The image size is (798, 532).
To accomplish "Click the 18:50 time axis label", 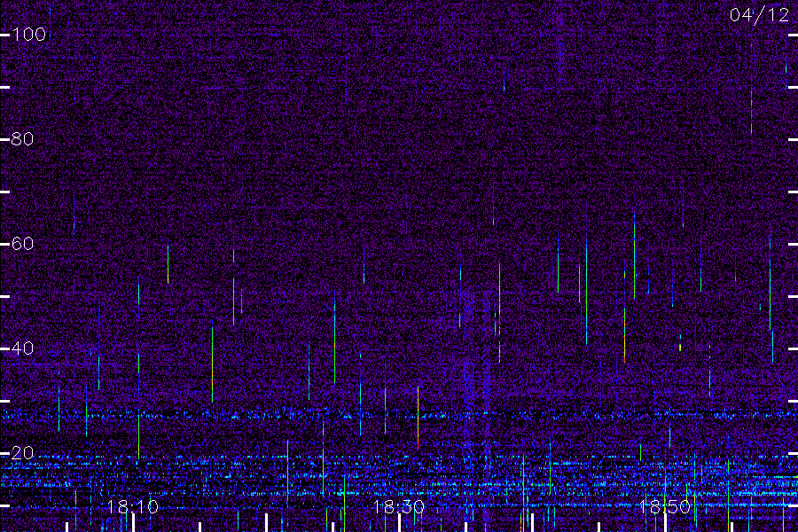I will (x=665, y=507).
